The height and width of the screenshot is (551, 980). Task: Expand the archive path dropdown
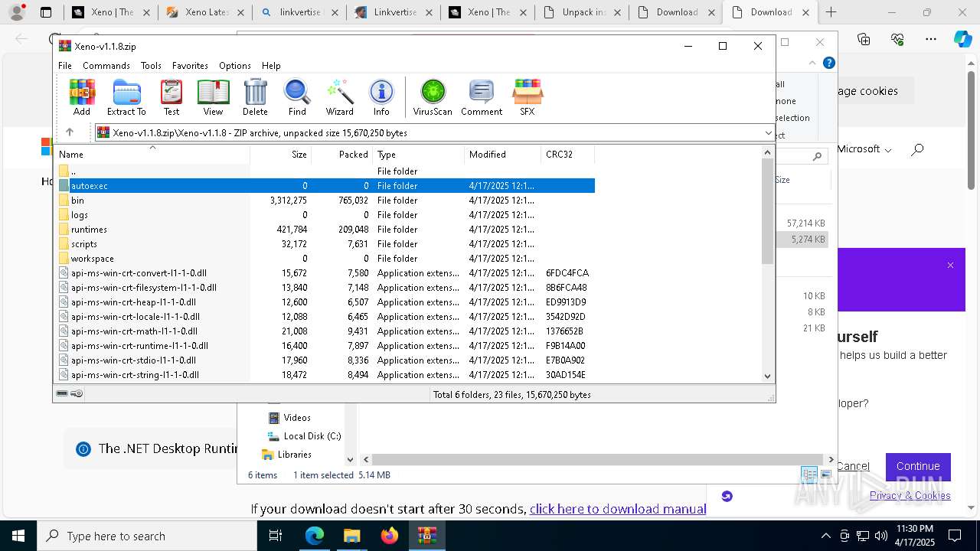(768, 133)
